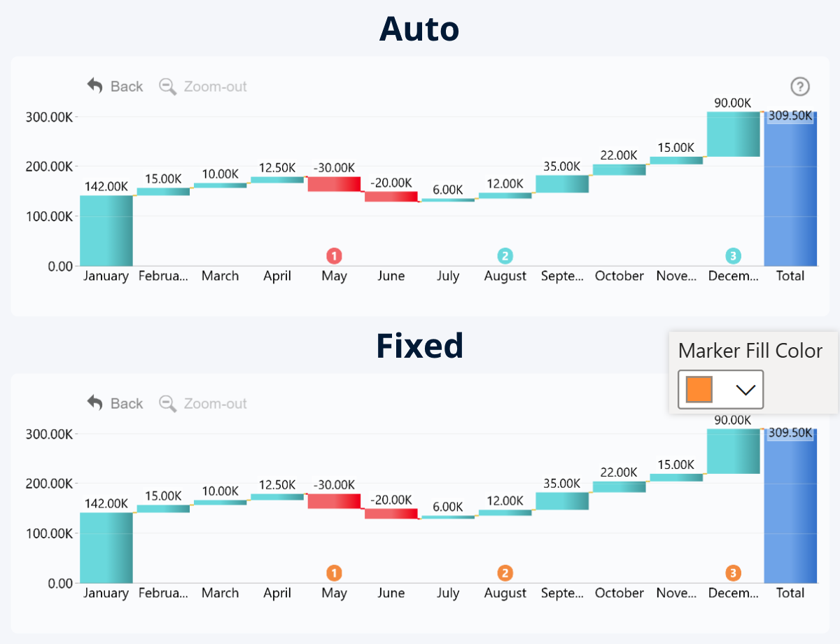The height and width of the screenshot is (644, 840).
Task: Click teal marker 2 in Auto chart
Action: pos(505,255)
